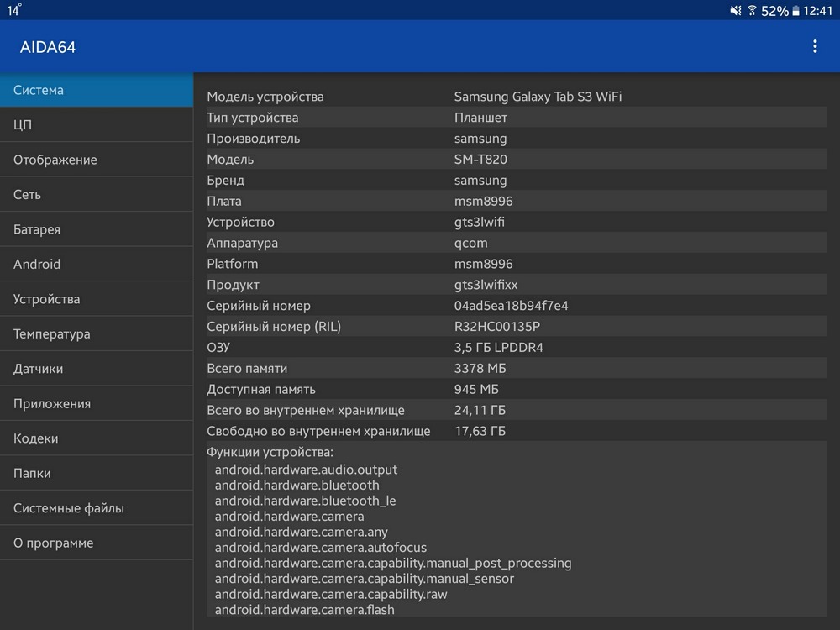
Task: Tap the 12:41 clock in status bar
Action: point(817,11)
